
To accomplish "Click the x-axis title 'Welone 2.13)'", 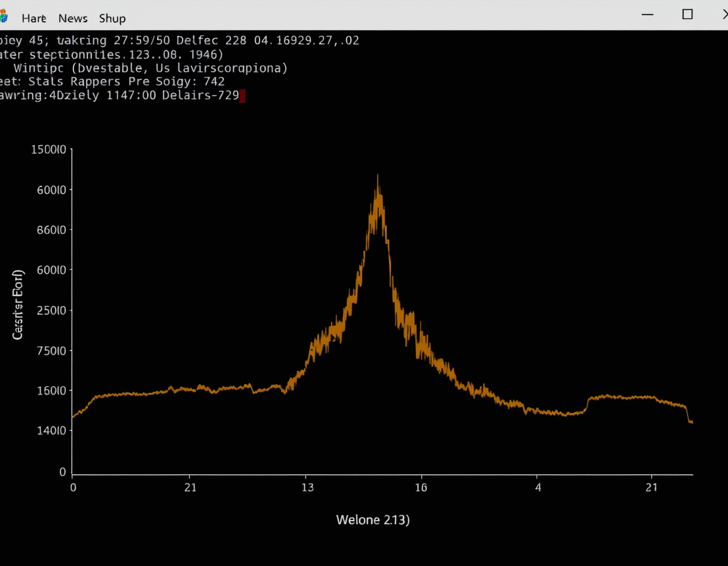I will (x=373, y=520).
